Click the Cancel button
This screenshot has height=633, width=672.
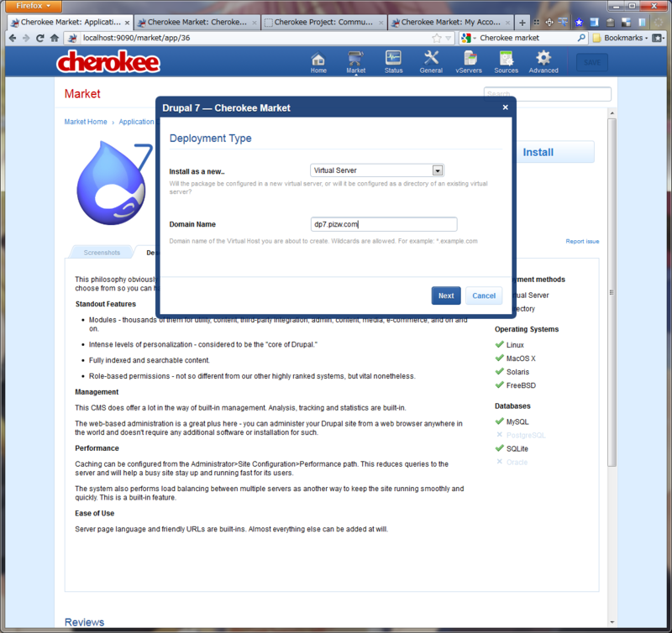(484, 296)
